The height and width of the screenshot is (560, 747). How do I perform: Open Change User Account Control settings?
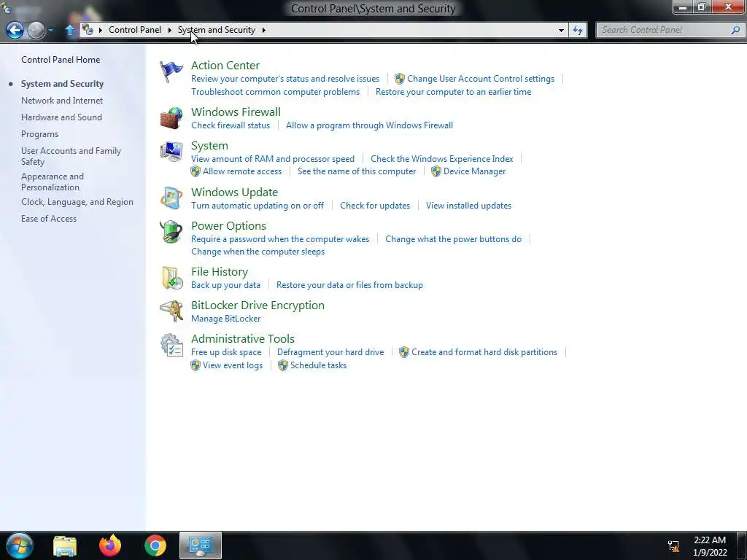pyautogui.click(x=481, y=79)
